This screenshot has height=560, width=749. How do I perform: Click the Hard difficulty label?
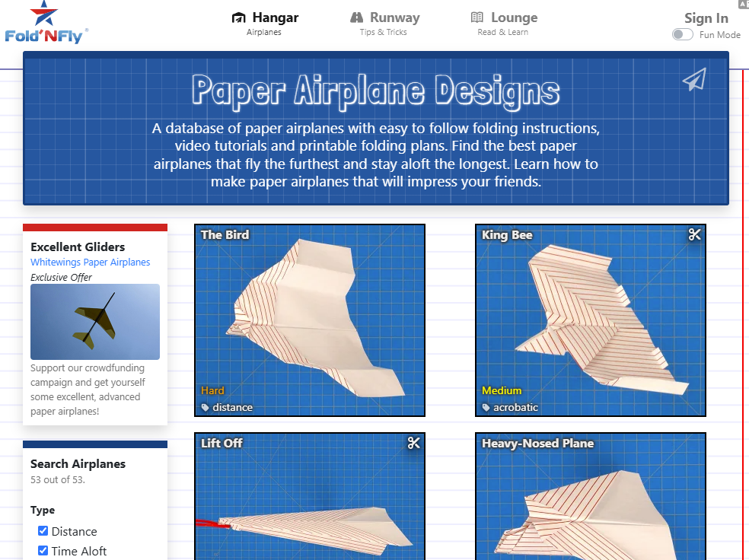(x=212, y=390)
